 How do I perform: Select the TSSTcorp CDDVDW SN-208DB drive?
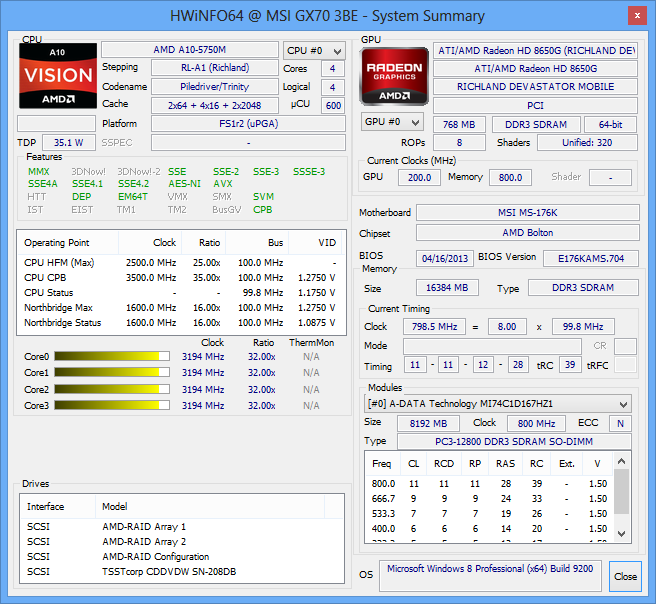182,572
